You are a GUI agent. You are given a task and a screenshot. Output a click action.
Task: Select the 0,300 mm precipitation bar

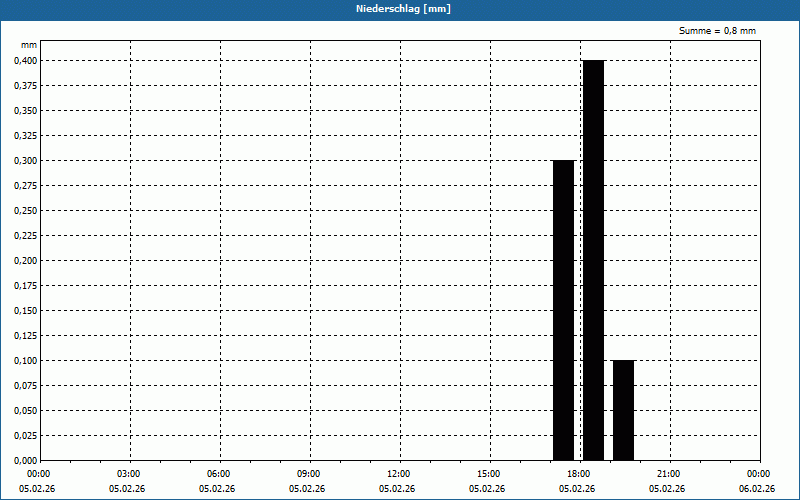pyautogui.click(x=563, y=310)
